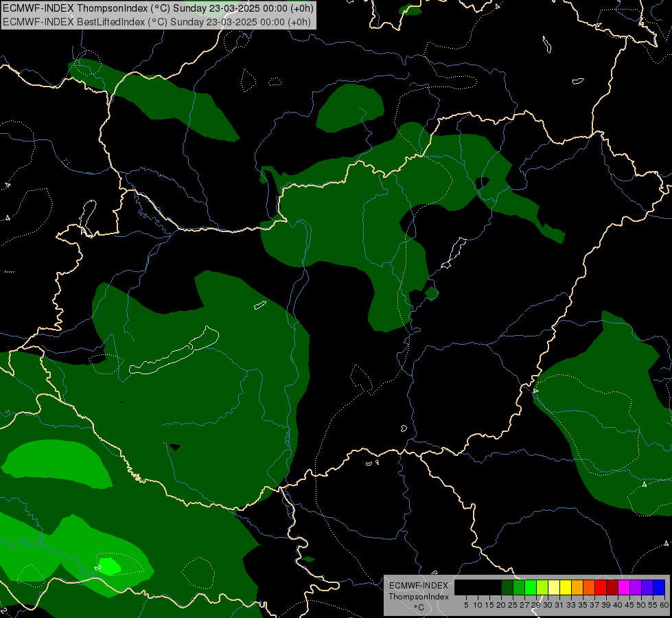Click the bright red 37–39 legend swatch
This screenshot has height=618, width=672.
pyautogui.click(x=601, y=587)
